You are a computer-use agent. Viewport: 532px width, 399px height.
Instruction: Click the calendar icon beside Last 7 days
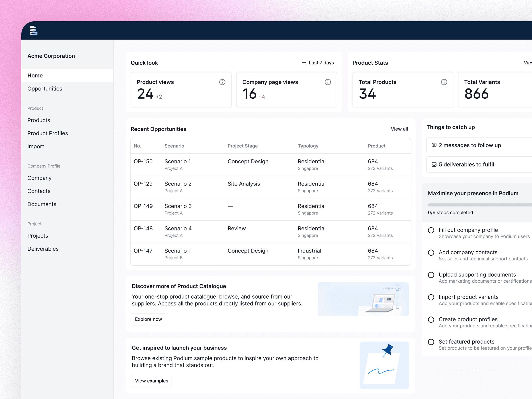[304, 63]
